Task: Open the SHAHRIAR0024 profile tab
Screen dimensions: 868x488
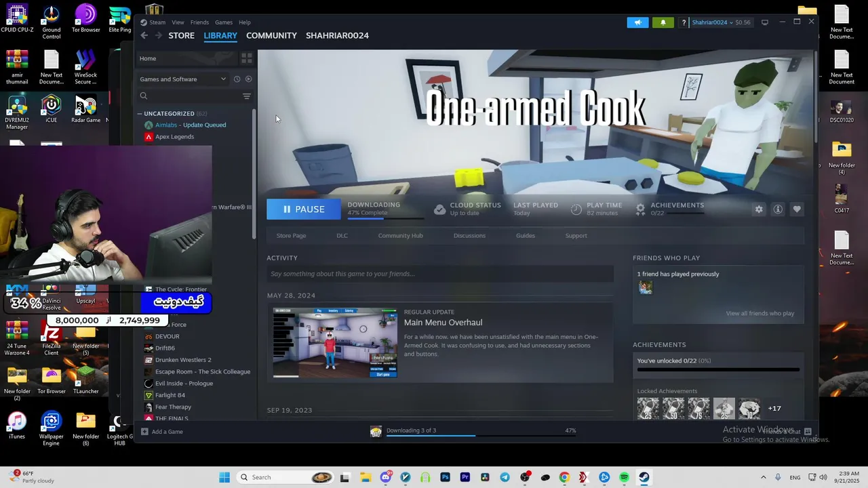Action: pos(337,35)
